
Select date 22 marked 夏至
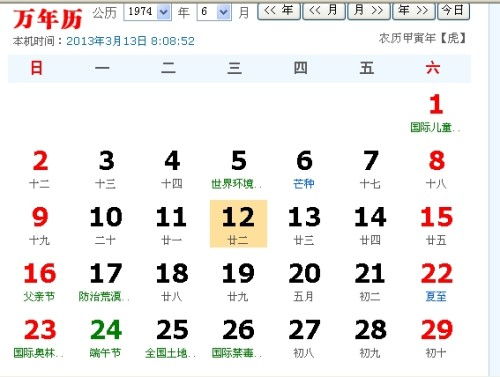coord(436,282)
